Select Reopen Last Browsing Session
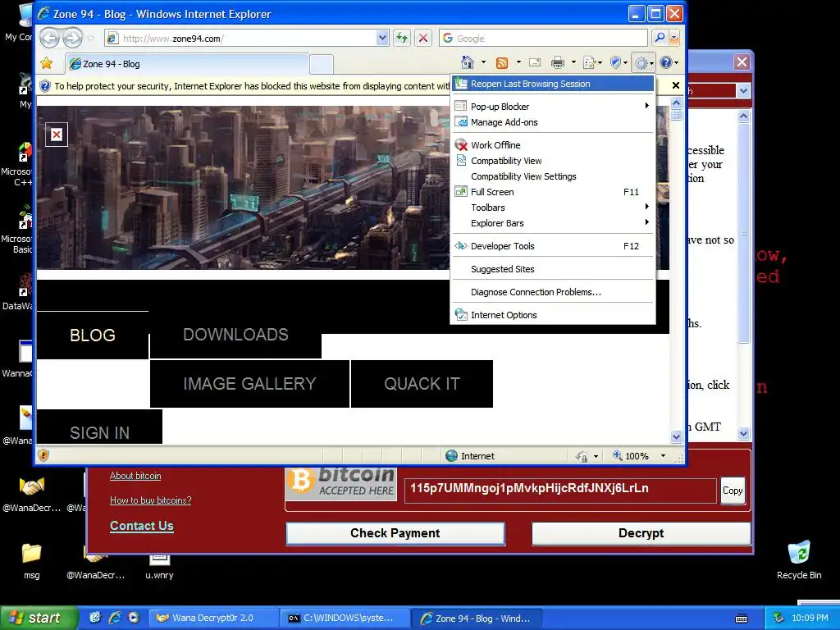Viewport: 840px width, 630px height. 553,84
